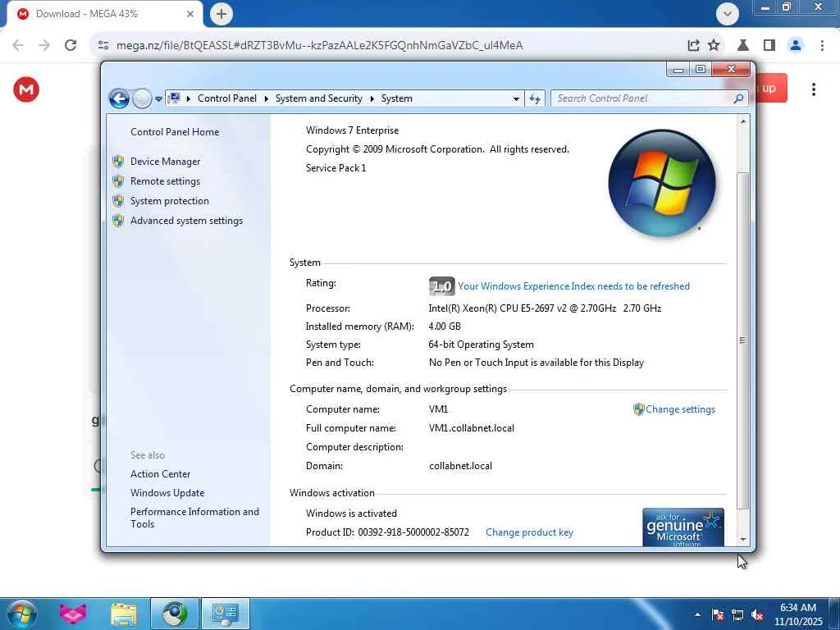Viewport: 840px width, 630px height.
Task: Open System protection link
Action: (169, 201)
